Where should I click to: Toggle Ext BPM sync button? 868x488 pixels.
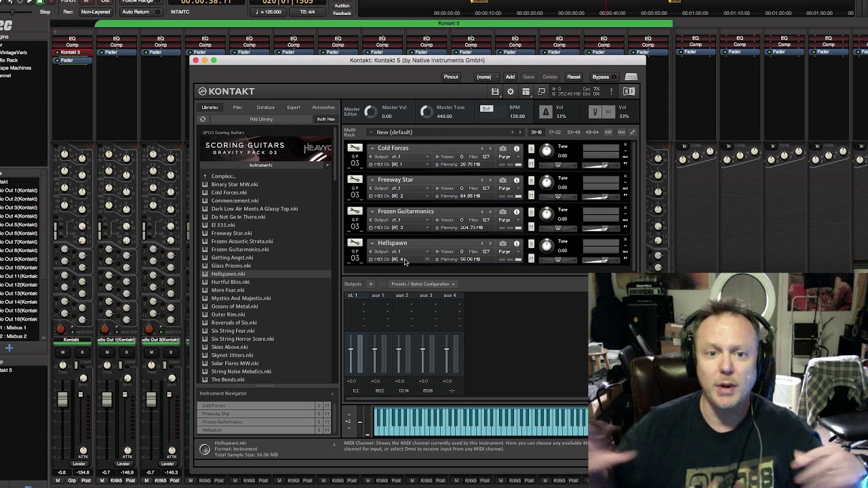(x=486, y=108)
